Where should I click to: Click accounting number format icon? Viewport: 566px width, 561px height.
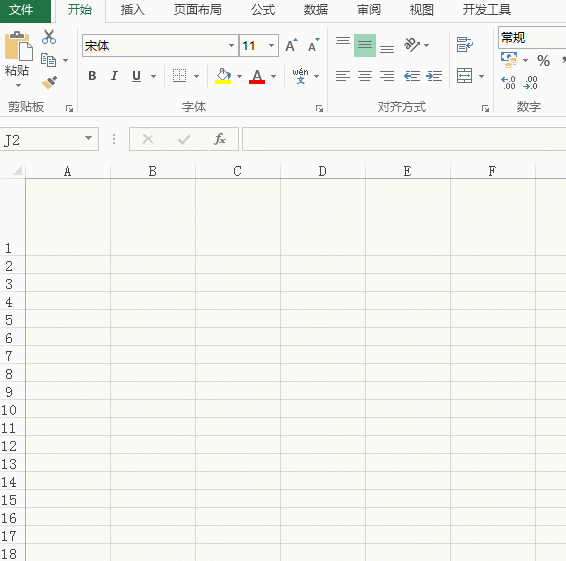(x=509, y=60)
